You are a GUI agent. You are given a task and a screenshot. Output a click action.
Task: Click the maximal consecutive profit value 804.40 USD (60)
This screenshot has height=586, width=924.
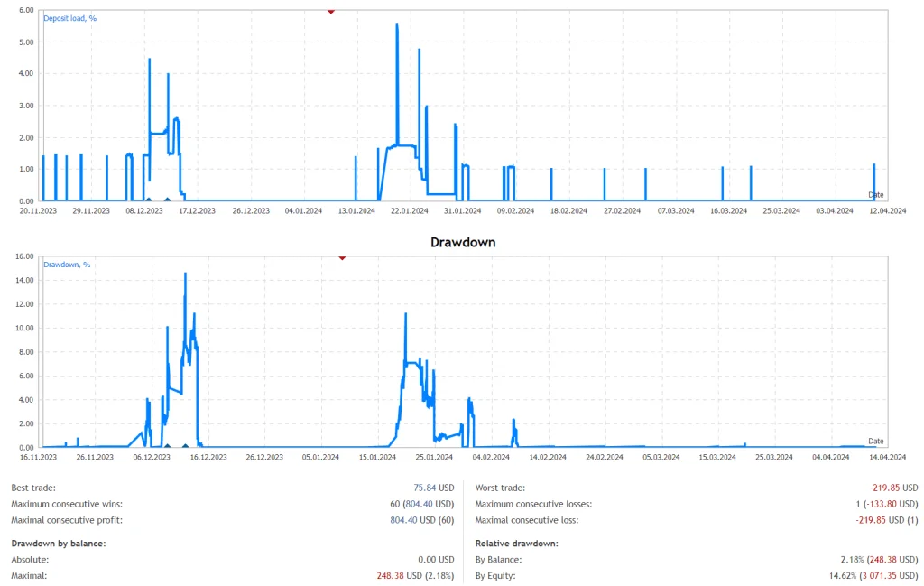(x=420, y=520)
